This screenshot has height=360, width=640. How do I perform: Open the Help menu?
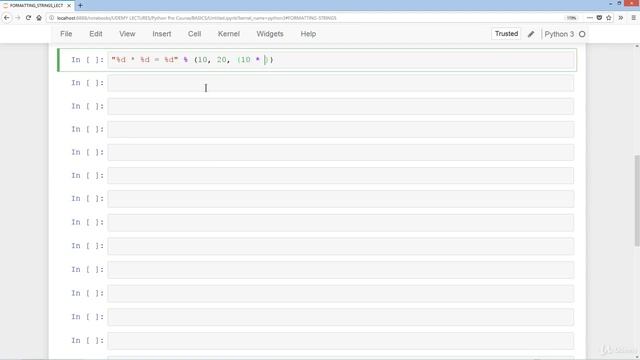coord(308,34)
